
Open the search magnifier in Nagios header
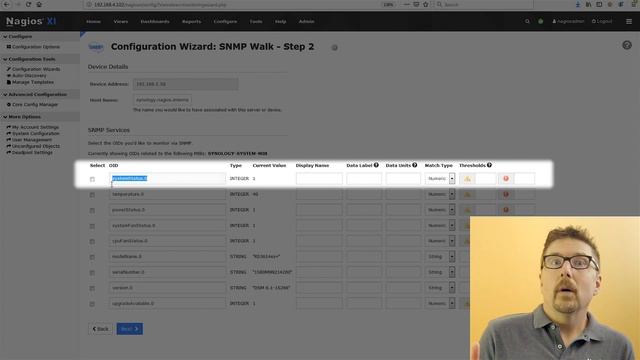[527, 21]
